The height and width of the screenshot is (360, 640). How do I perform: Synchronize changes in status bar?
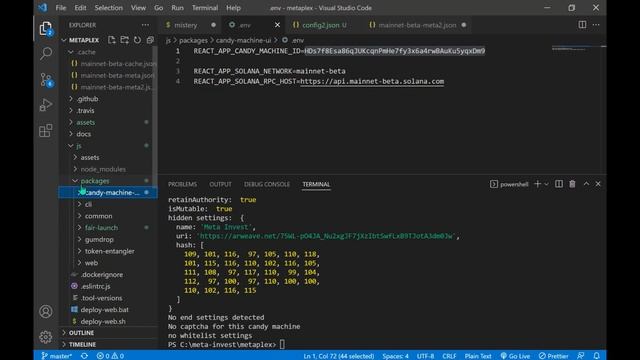[84, 356]
